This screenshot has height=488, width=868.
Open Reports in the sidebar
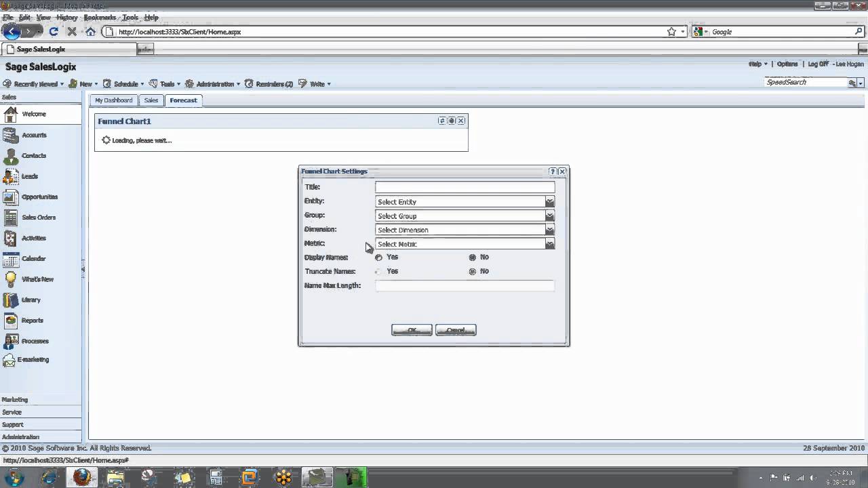[33, 321]
